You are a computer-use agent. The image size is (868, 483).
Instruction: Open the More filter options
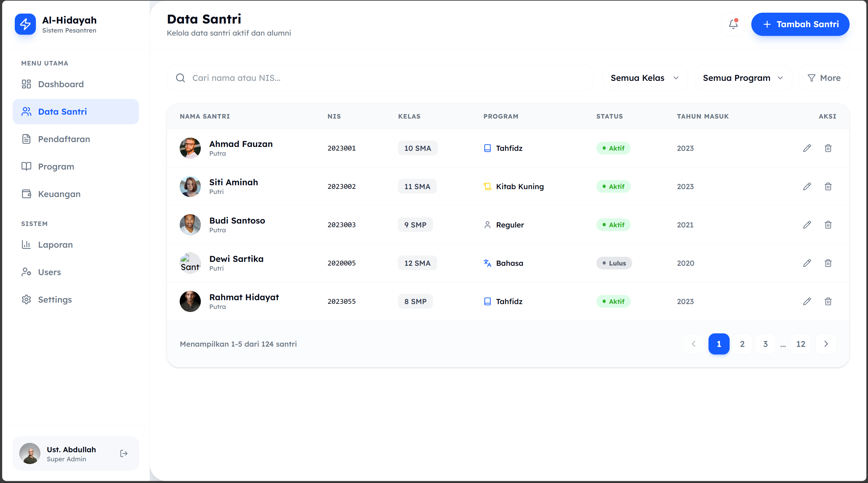pyautogui.click(x=824, y=78)
